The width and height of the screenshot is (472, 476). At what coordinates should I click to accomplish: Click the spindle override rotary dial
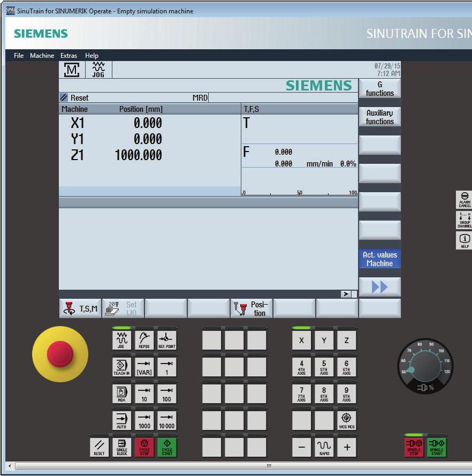tap(425, 366)
